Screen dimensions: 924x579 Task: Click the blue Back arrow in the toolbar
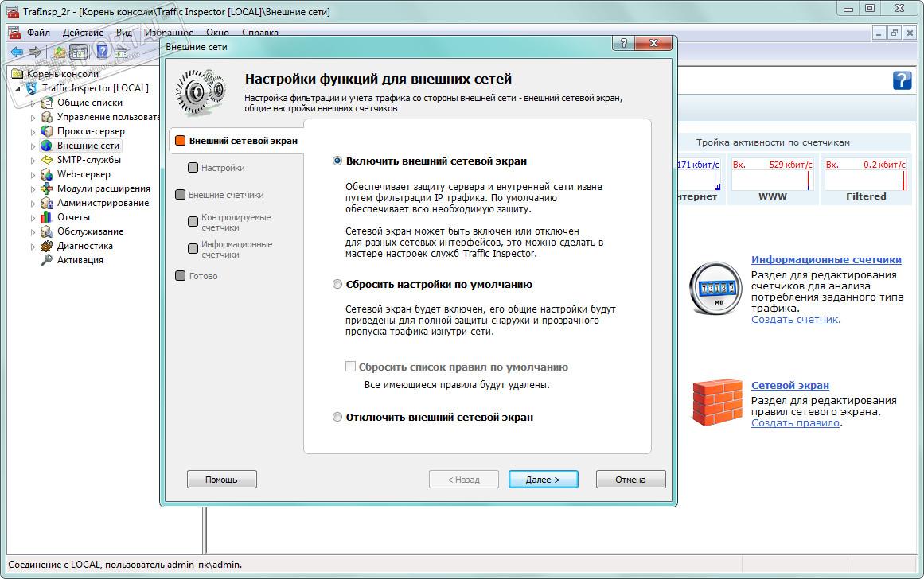click(x=17, y=52)
